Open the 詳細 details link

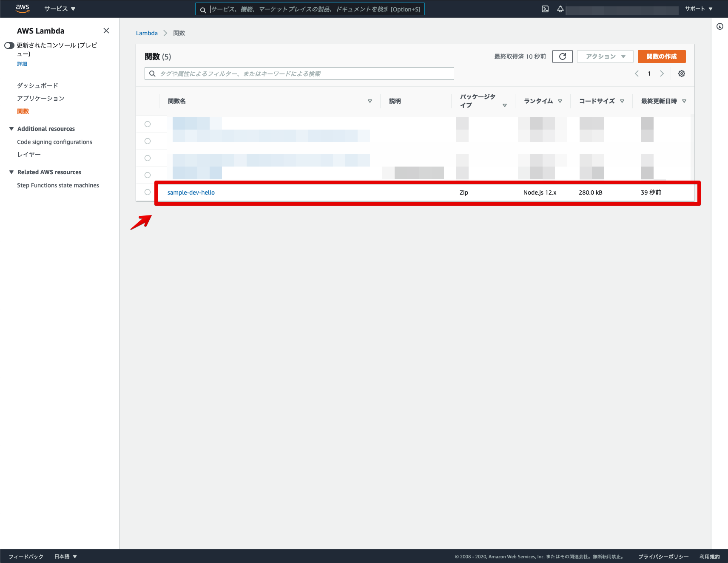[22, 64]
